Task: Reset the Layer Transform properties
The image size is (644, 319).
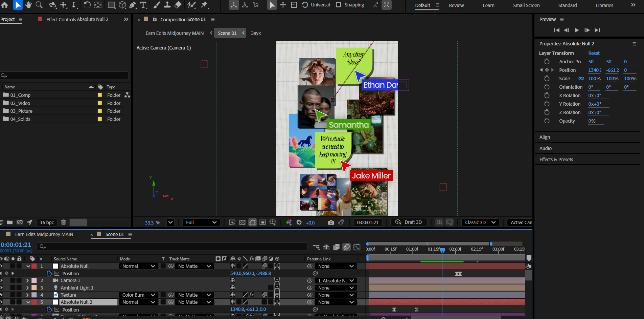Action: click(x=594, y=53)
